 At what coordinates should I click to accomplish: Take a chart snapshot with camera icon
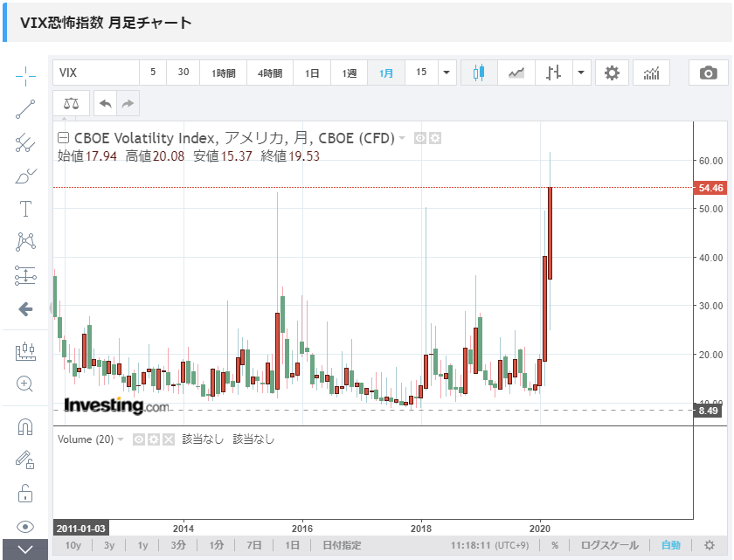[709, 73]
